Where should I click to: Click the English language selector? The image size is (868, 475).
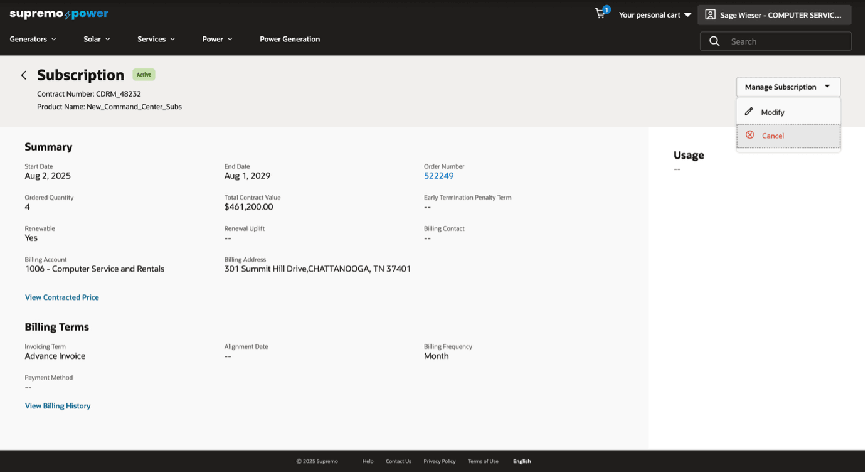coord(523,462)
